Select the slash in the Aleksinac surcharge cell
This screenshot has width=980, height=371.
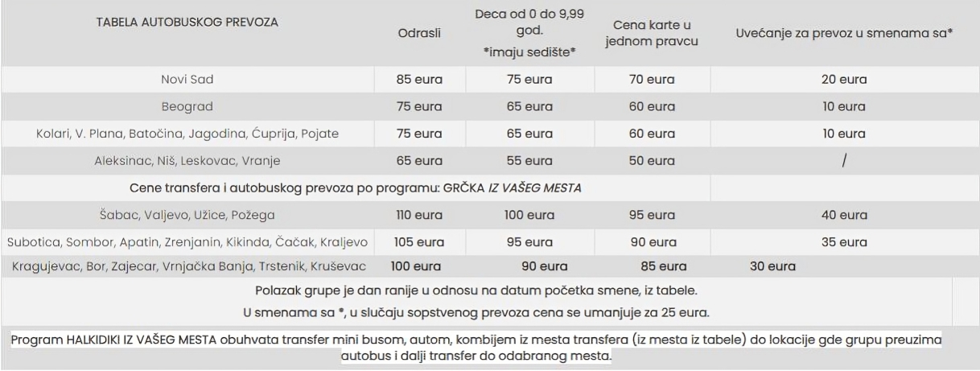tap(844, 161)
